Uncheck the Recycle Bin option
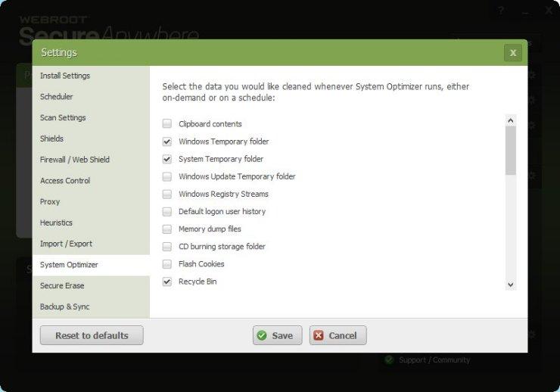This screenshot has width=560, height=392. click(x=166, y=282)
